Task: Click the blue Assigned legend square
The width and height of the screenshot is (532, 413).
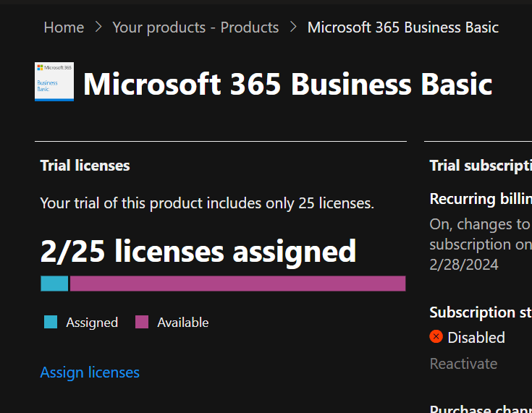Action: click(x=50, y=322)
